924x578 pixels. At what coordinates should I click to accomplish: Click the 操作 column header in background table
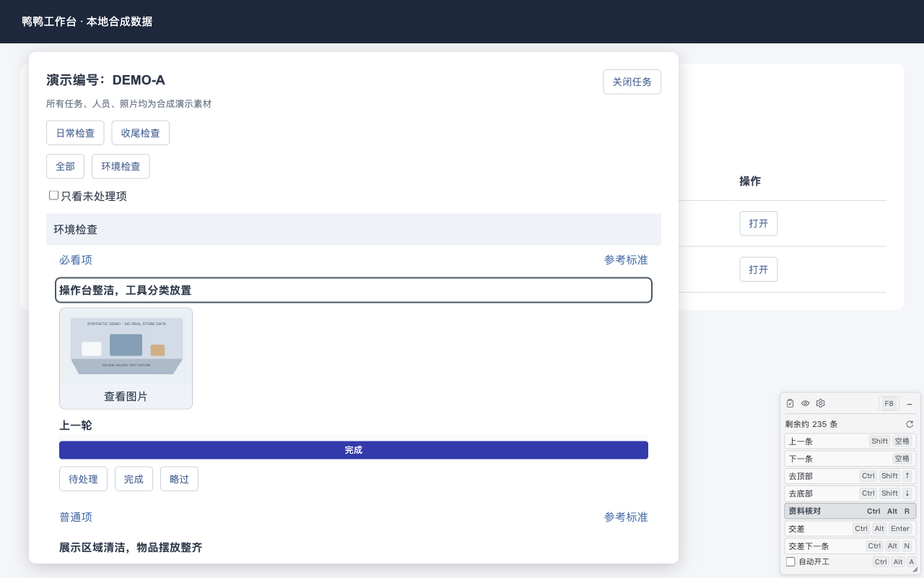[x=750, y=181]
